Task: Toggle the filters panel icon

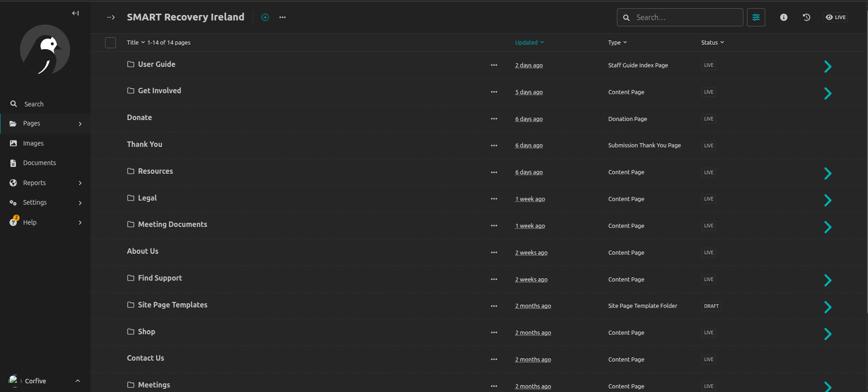Action: click(x=756, y=17)
